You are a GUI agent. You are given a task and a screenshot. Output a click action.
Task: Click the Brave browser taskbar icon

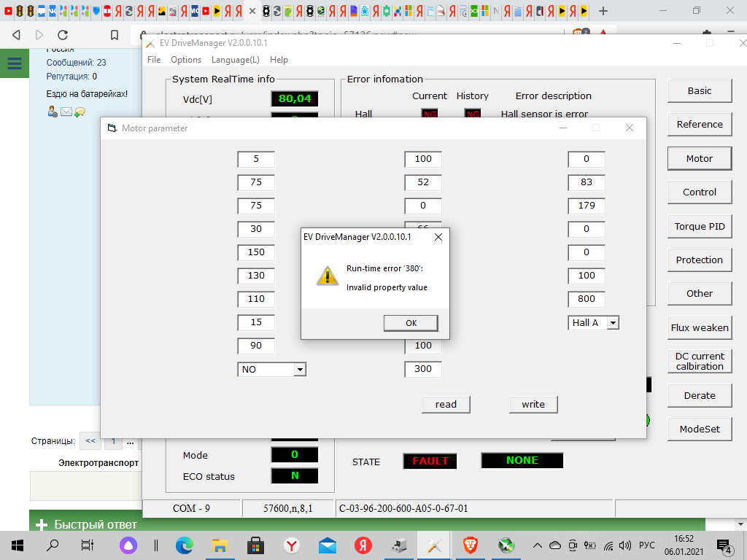pos(471,545)
